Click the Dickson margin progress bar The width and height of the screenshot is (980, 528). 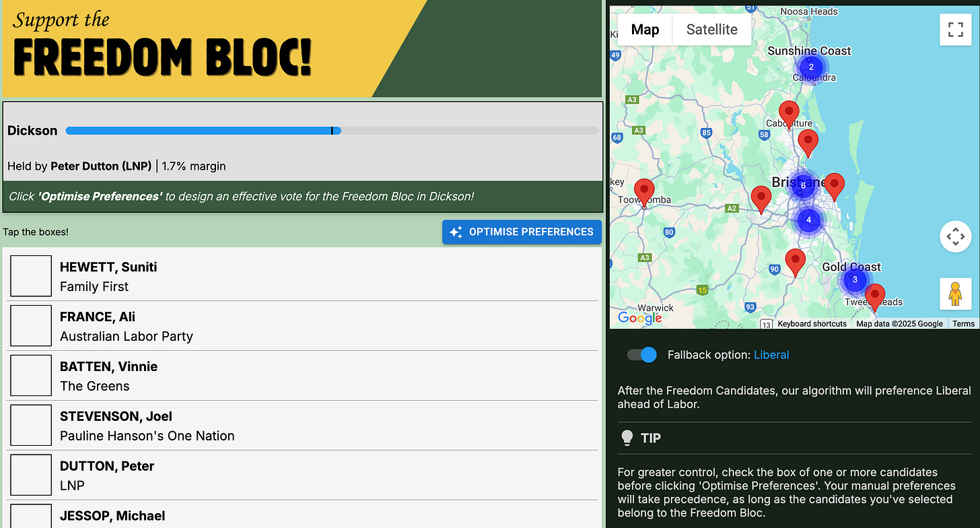point(332,131)
